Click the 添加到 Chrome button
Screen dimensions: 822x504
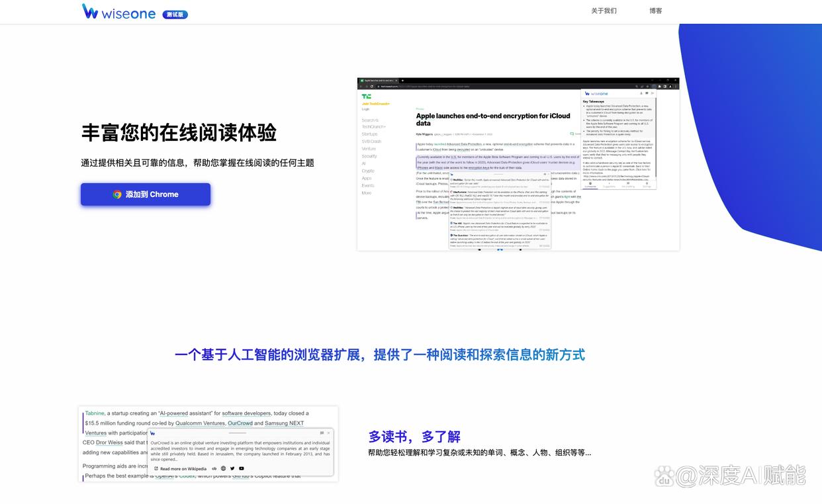pos(146,194)
